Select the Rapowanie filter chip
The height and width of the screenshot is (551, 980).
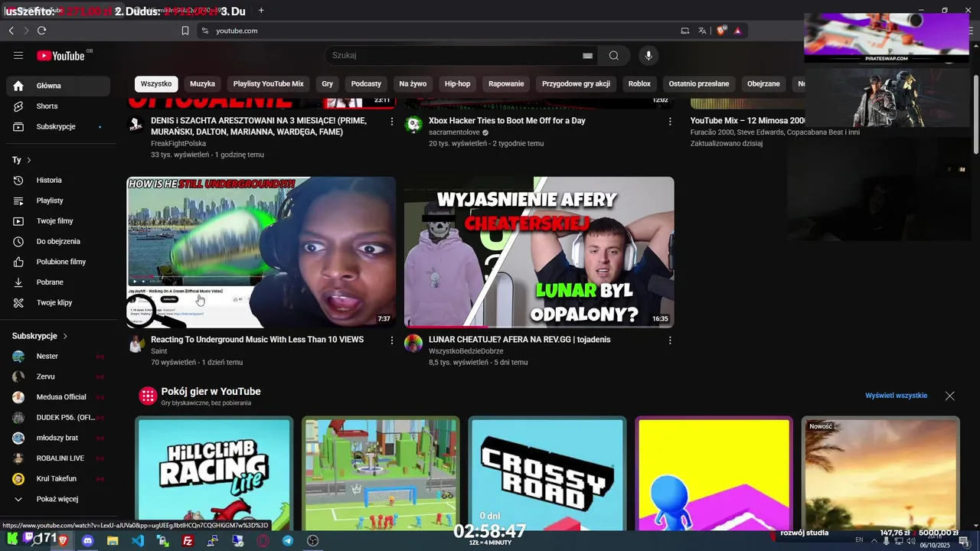(x=506, y=83)
